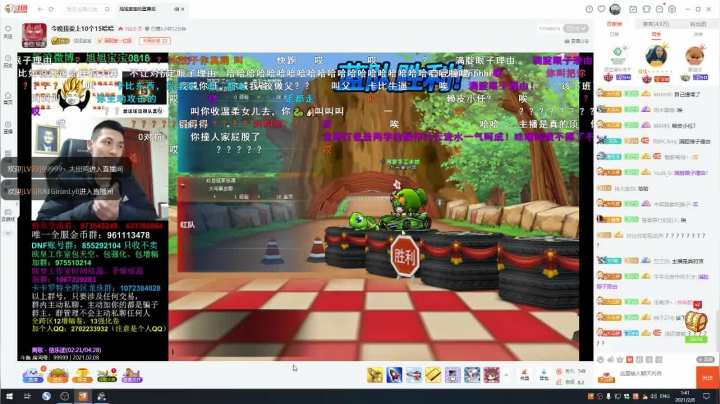Screen dimensions: 720x404
Task: Click the third-place brown avatar
Action: pyautogui.click(x=695, y=55)
